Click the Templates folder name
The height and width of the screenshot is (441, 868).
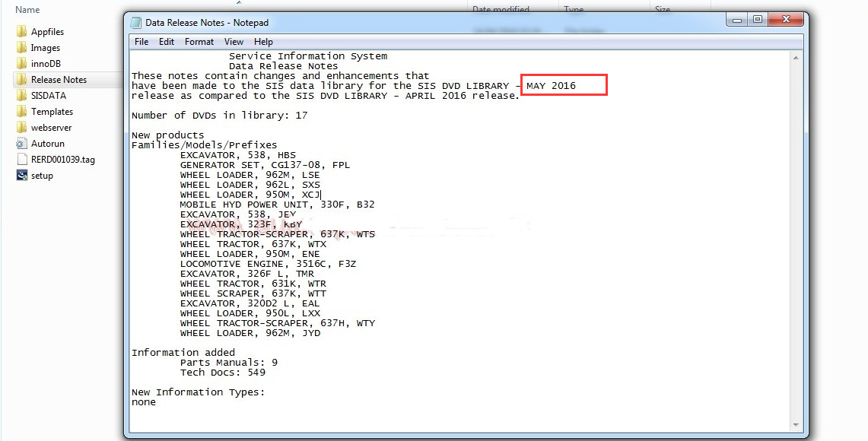coord(52,112)
